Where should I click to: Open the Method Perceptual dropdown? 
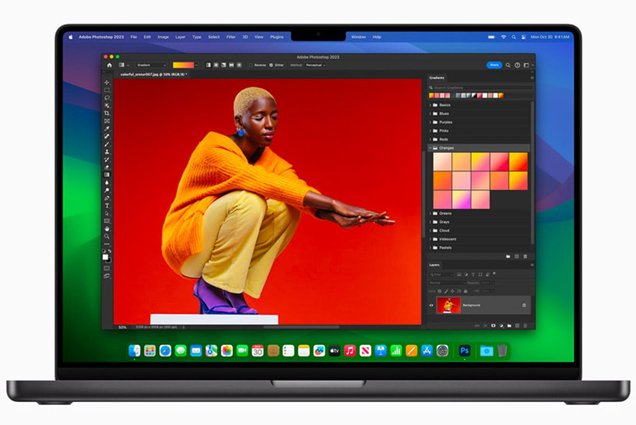click(x=316, y=65)
